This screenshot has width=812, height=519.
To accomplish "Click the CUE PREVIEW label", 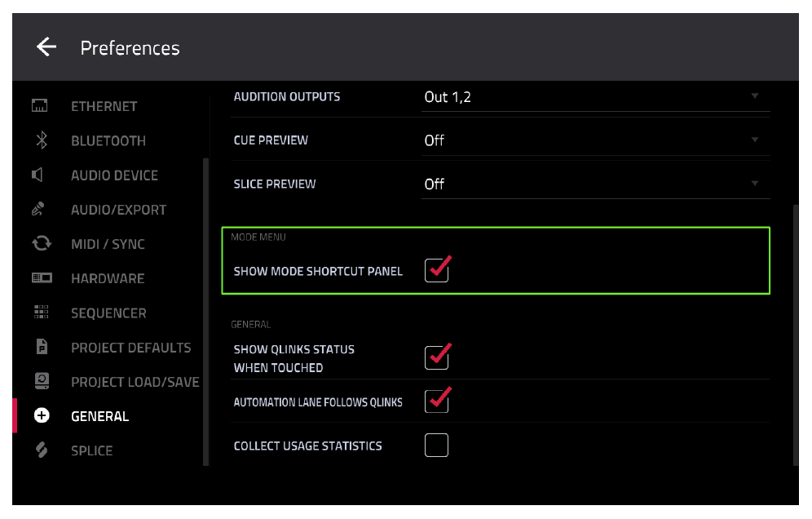I will pos(271,140).
